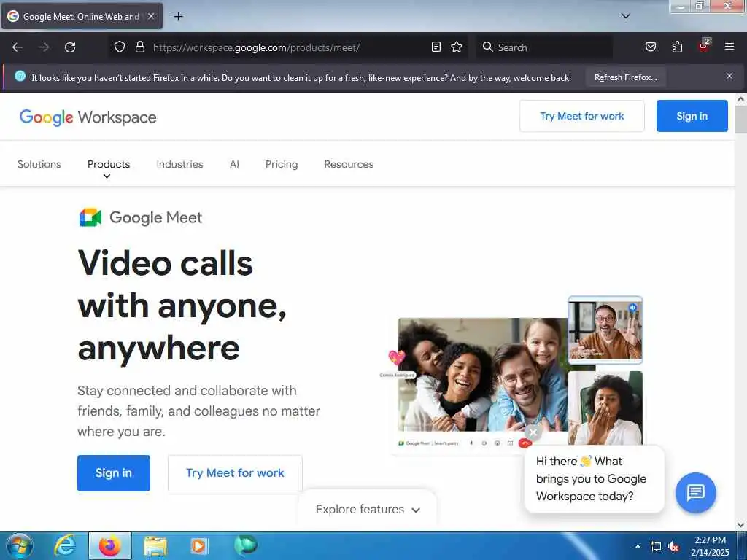Image resolution: width=747 pixels, height=560 pixels.
Task: Click the top Try Meet for work button
Action: (x=581, y=116)
